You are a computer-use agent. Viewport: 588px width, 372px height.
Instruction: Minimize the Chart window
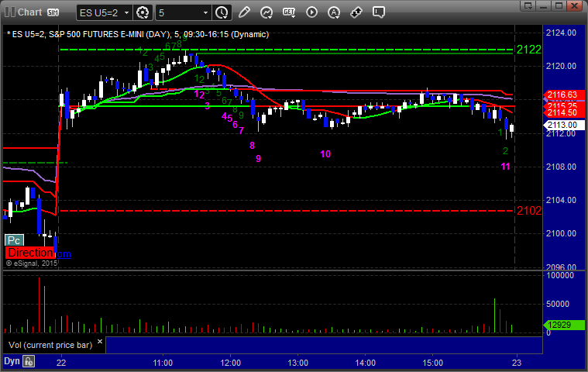coord(543,5)
